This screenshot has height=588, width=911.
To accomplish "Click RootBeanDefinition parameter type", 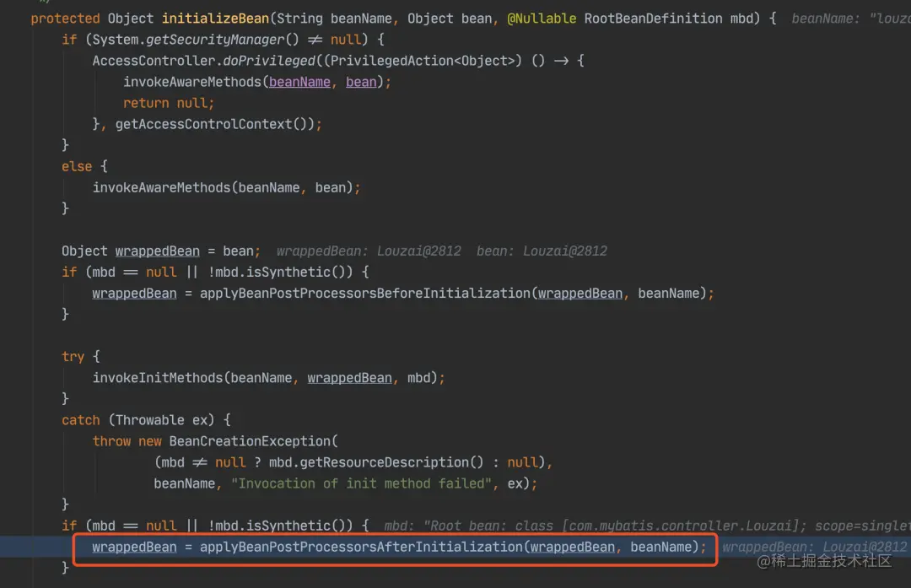I will pos(653,19).
